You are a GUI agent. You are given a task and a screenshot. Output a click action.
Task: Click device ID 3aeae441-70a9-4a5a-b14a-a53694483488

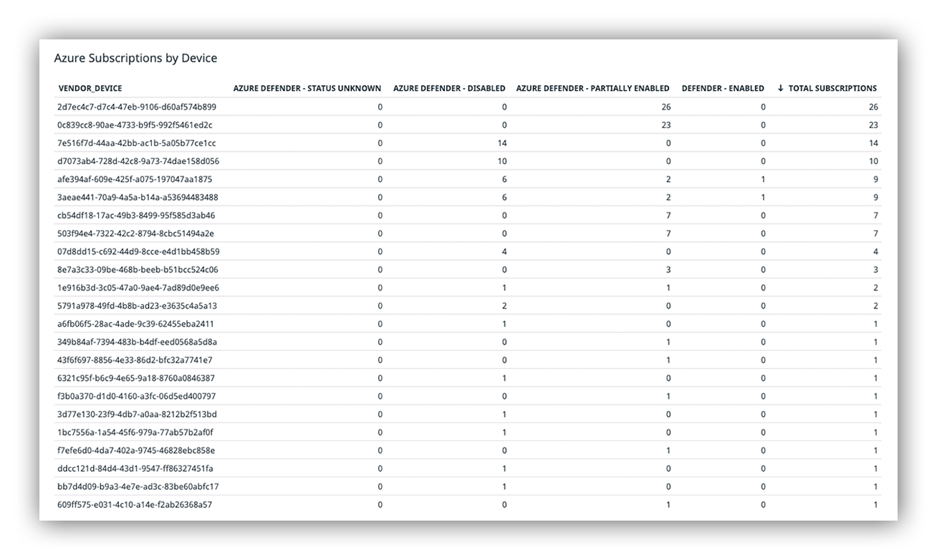tap(138, 198)
